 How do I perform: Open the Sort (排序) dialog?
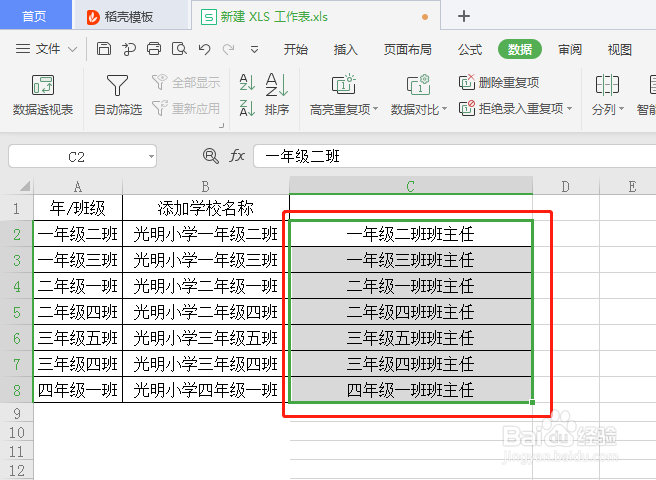click(x=277, y=95)
